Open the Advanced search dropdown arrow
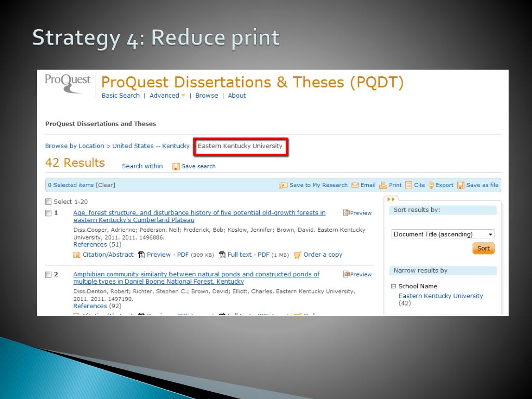 183,96
